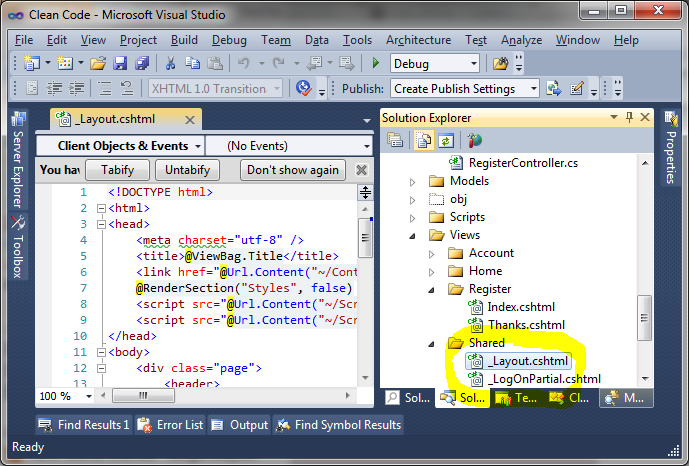The image size is (689, 466).
Task: Open the 100 % zoom dropdown
Action: (89, 397)
